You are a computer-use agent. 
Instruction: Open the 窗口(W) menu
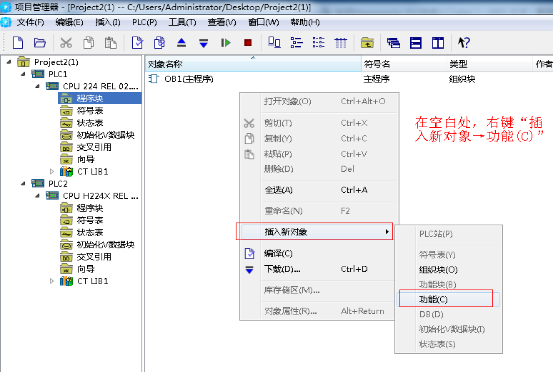[264, 23]
